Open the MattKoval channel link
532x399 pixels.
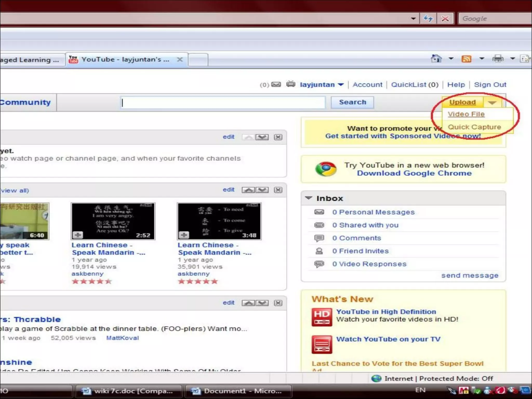click(123, 338)
